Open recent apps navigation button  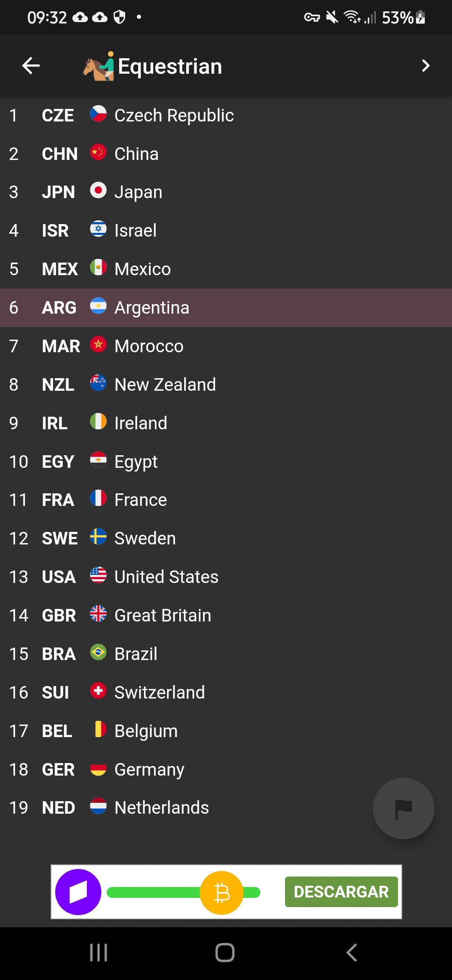(99, 953)
